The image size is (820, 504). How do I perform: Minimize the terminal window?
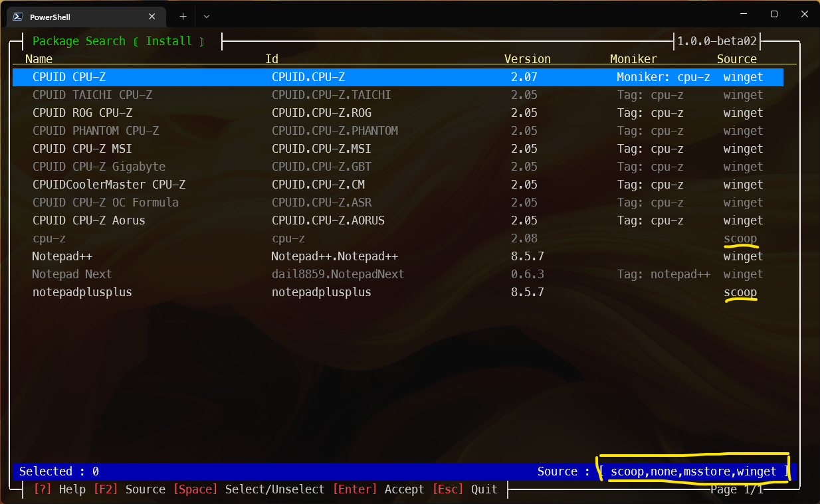coord(742,14)
